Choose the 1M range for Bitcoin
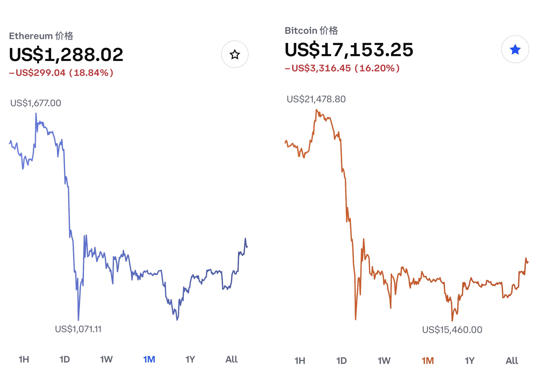Screen dimensions: 543x392 tap(428, 361)
